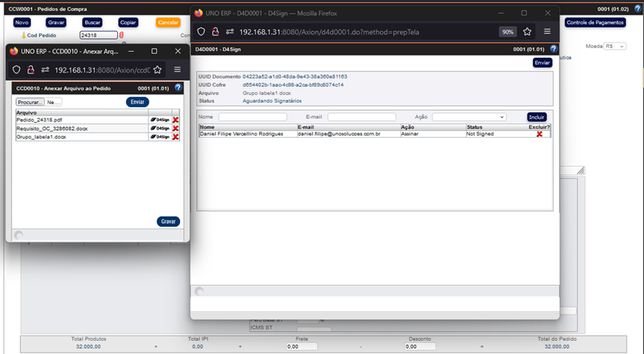The image size is (644, 354).
Task: Click shield tracking protection icon in D4Sign window
Action: tap(201, 32)
